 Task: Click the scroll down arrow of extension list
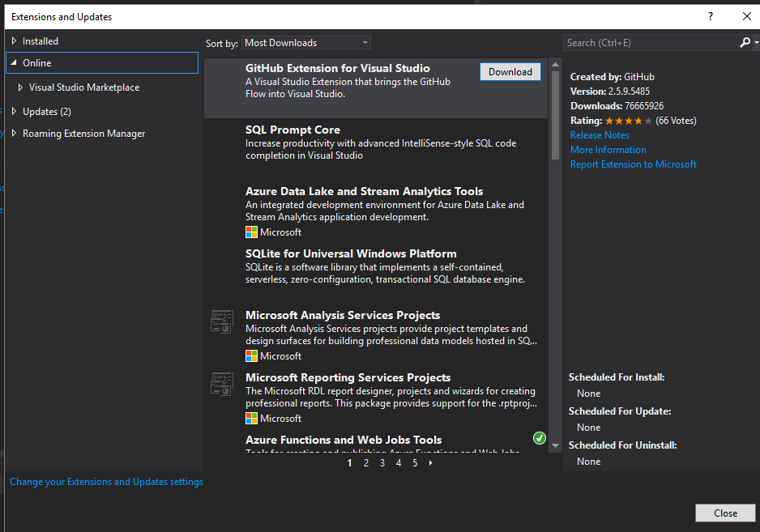click(556, 445)
